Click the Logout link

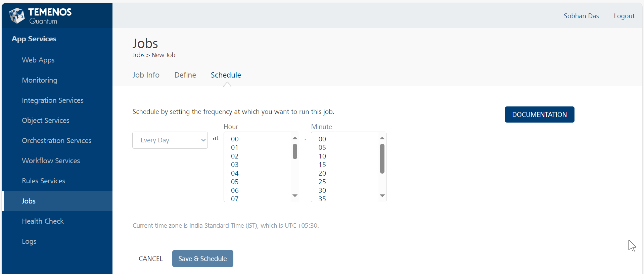click(x=624, y=16)
